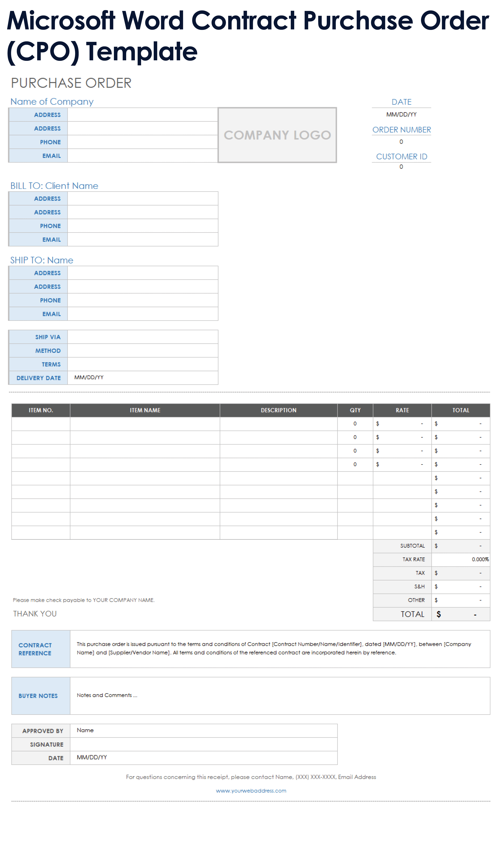Click the ITEM NAME column header
Screen dimensions: 504x857
[x=145, y=410]
